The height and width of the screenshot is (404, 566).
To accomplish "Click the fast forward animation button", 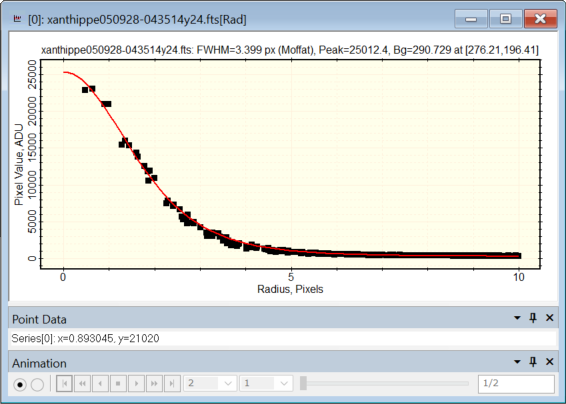I will [154, 383].
